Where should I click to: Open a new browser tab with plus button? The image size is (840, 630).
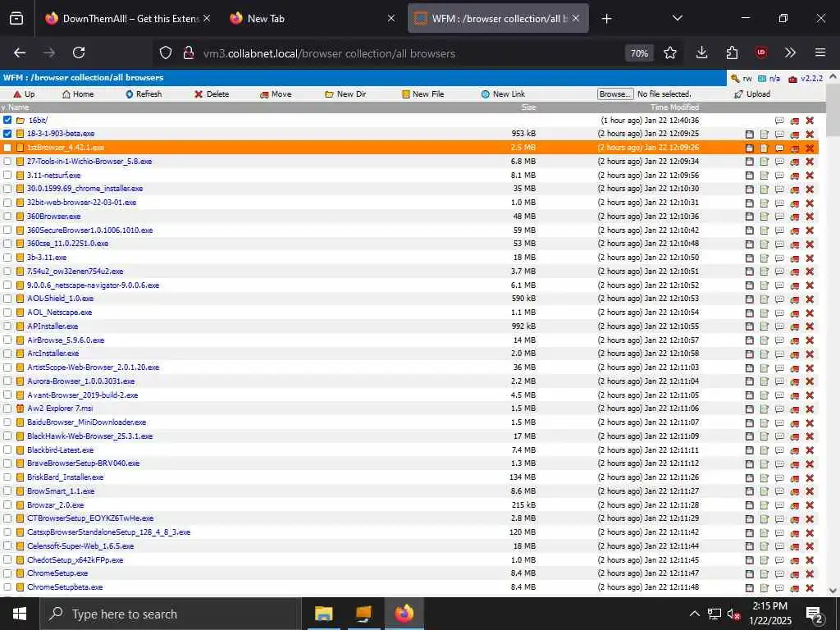pyautogui.click(x=606, y=19)
